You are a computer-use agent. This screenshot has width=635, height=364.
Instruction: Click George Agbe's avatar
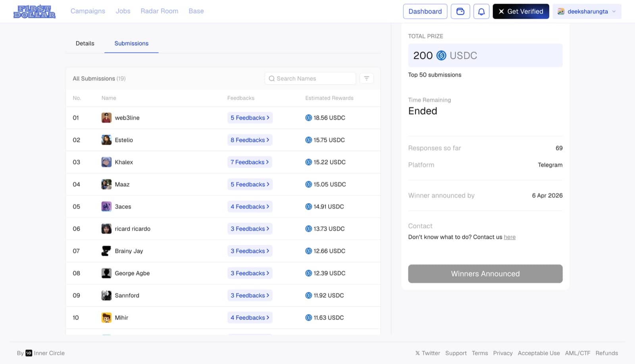point(106,273)
